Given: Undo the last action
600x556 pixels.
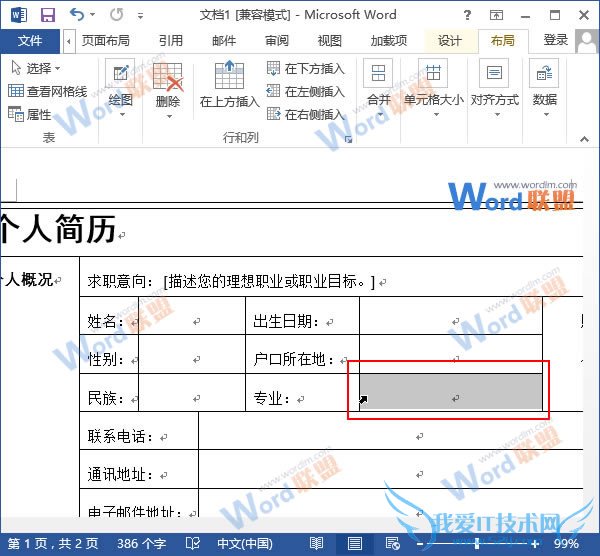Looking at the screenshot, I should pyautogui.click(x=77, y=15).
